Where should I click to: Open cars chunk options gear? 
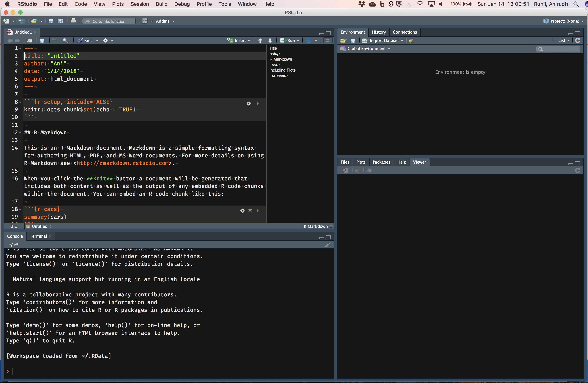[242, 211]
